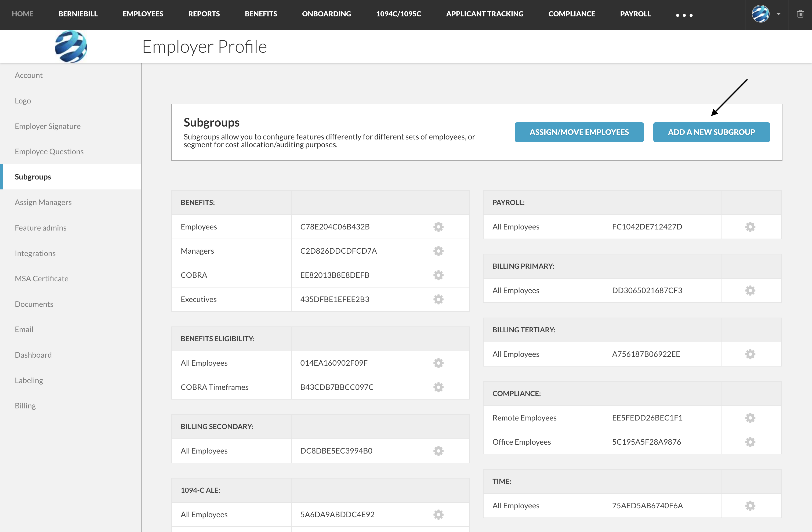Open MSA Certificate in sidebar
Image resolution: width=812 pixels, height=532 pixels.
pos(42,279)
